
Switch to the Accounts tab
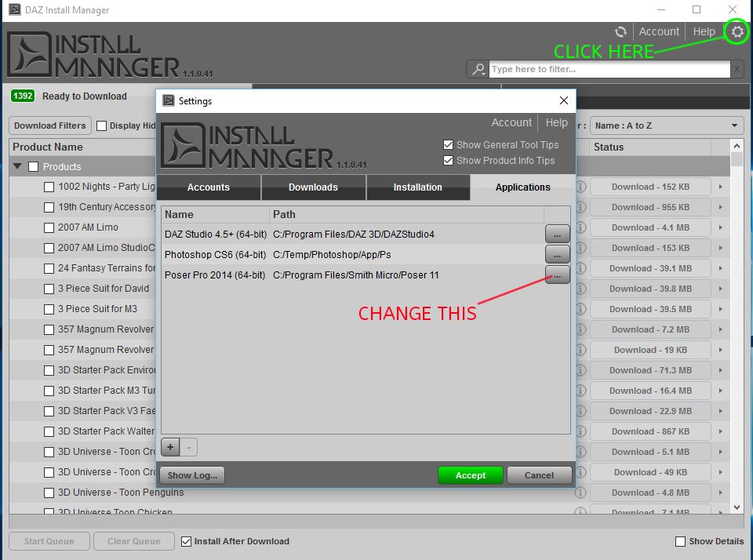(209, 187)
